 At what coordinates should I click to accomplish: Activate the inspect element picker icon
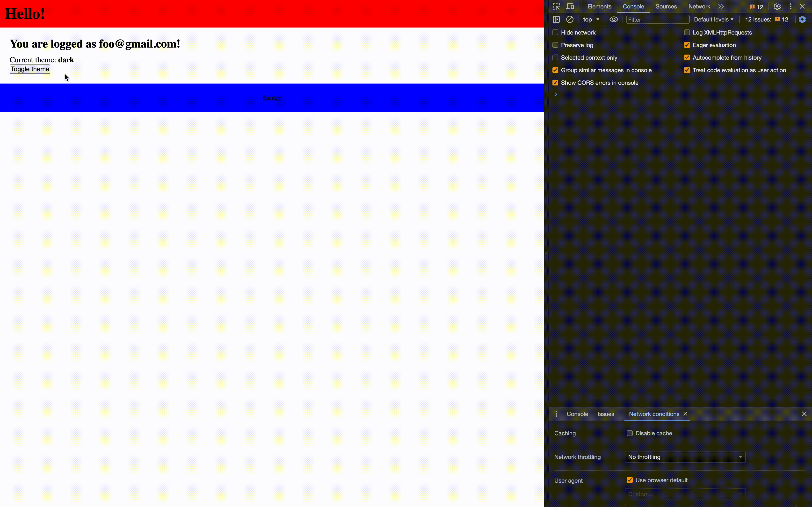pyautogui.click(x=556, y=6)
